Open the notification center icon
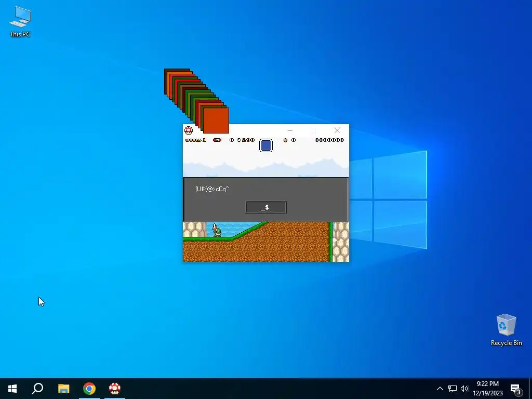 (516, 389)
